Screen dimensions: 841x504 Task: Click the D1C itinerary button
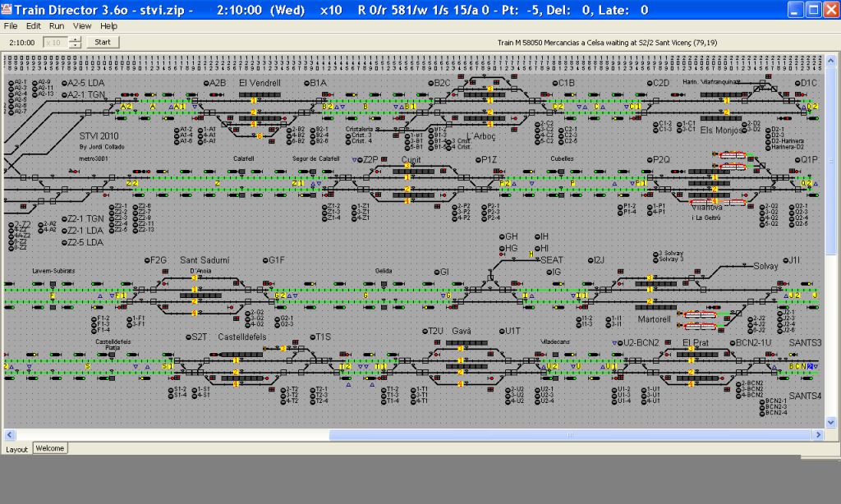[797, 83]
